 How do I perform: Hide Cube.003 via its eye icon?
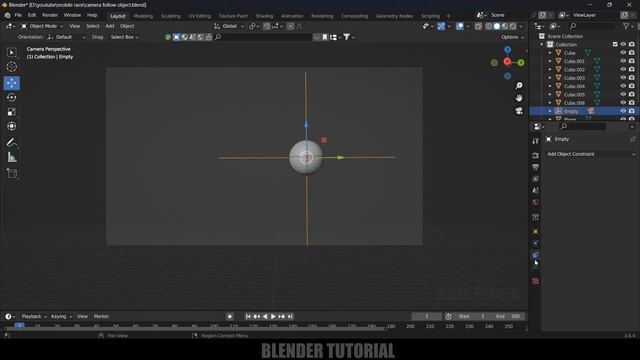click(x=623, y=78)
